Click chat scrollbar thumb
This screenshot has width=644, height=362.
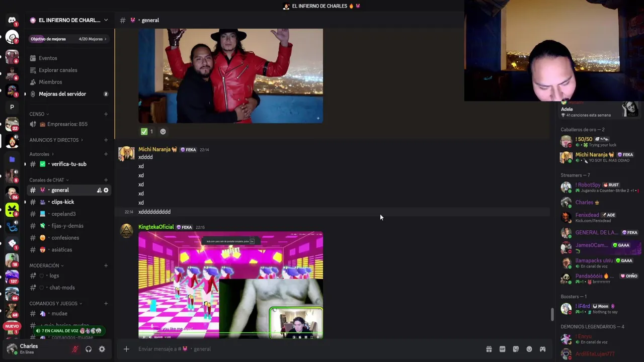[x=552, y=314]
